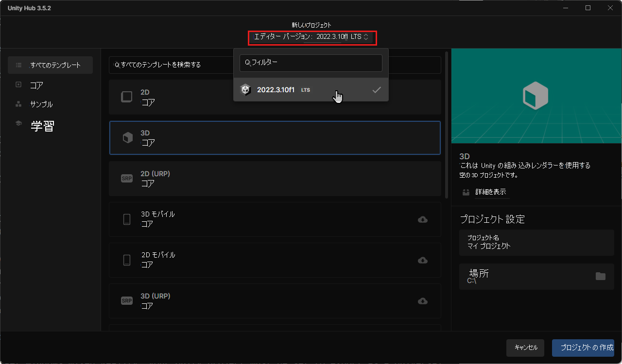Open the folder icon in the 場所 field
The height and width of the screenshot is (364, 622).
click(601, 276)
